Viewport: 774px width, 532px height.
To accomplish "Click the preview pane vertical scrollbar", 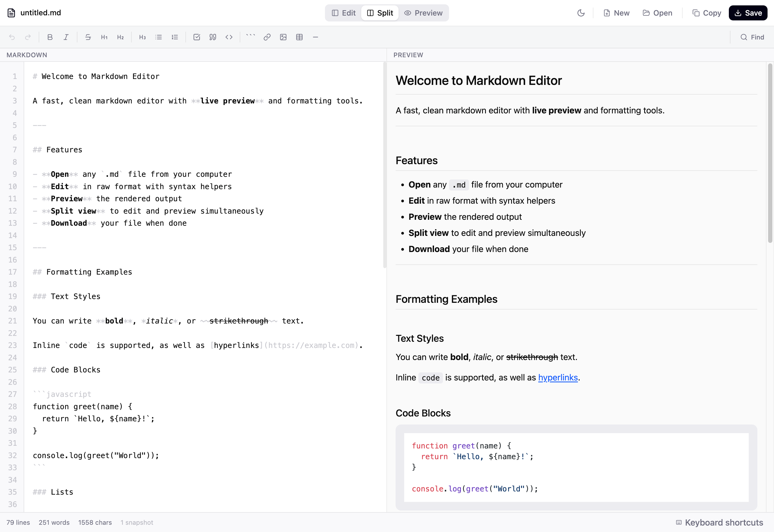I will pyautogui.click(x=770, y=153).
